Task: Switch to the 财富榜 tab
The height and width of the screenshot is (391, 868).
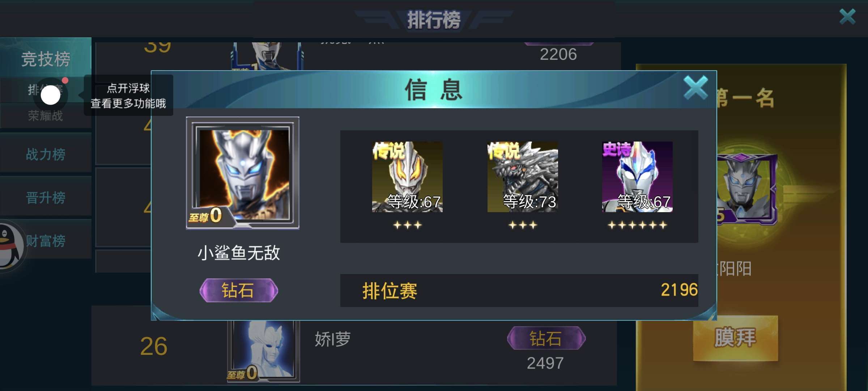Action: point(46,241)
